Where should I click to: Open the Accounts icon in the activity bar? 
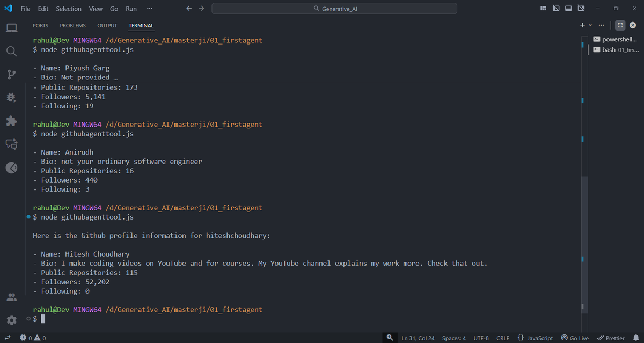[12, 297]
